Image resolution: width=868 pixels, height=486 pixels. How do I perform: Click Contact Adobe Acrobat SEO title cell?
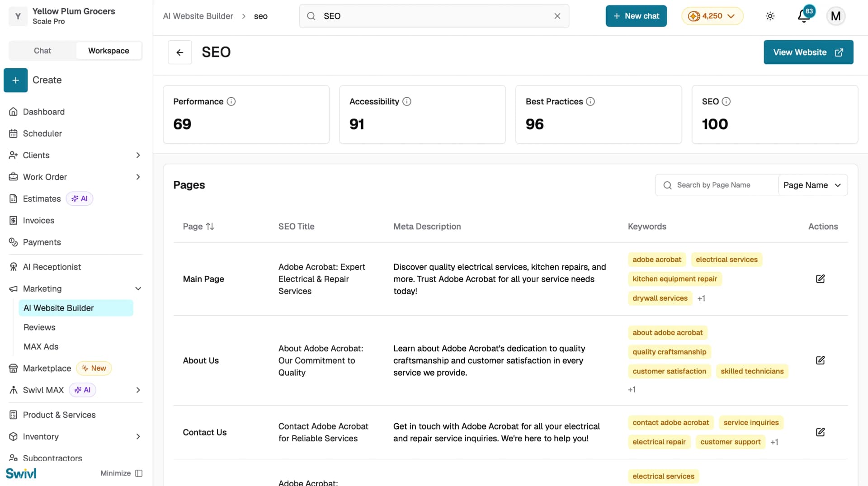[323, 432]
